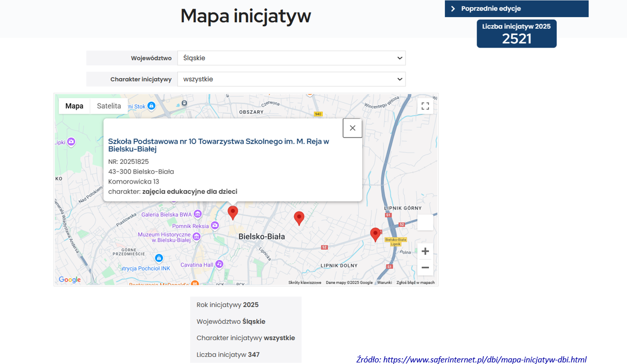
Task: Click 'Rok inicjatywy 2025' summary row
Action: click(x=246, y=305)
